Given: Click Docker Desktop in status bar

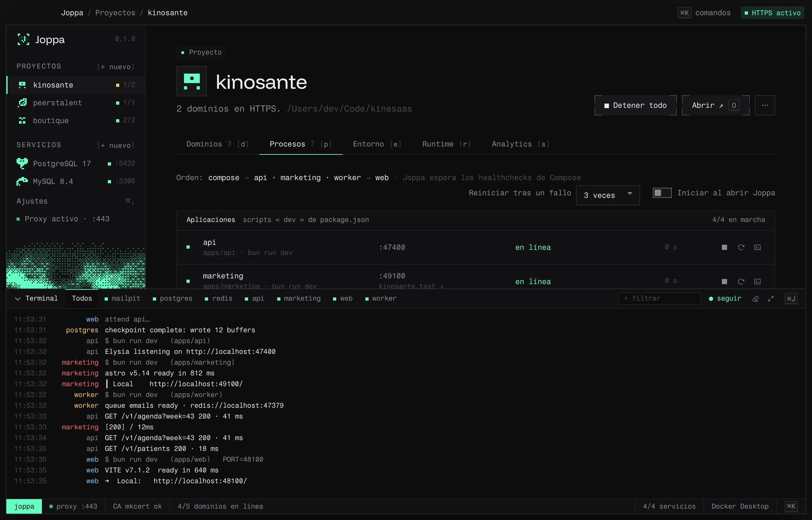Looking at the screenshot, I should pos(740,506).
